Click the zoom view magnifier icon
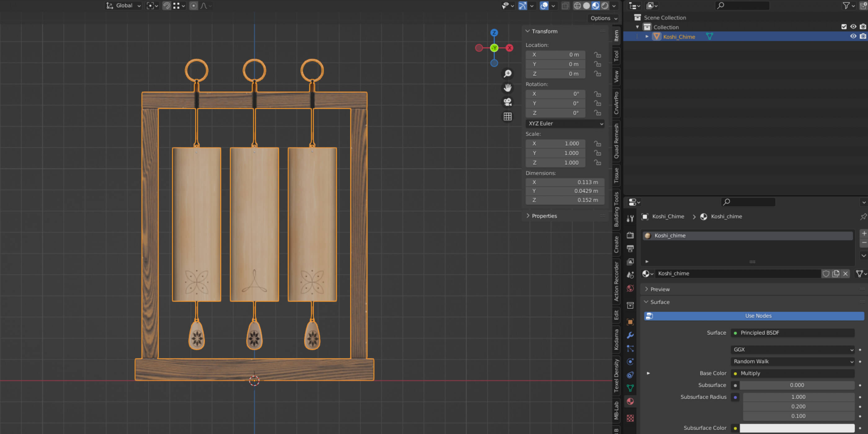The width and height of the screenshot is (868, 434). (x=507, y=73)
